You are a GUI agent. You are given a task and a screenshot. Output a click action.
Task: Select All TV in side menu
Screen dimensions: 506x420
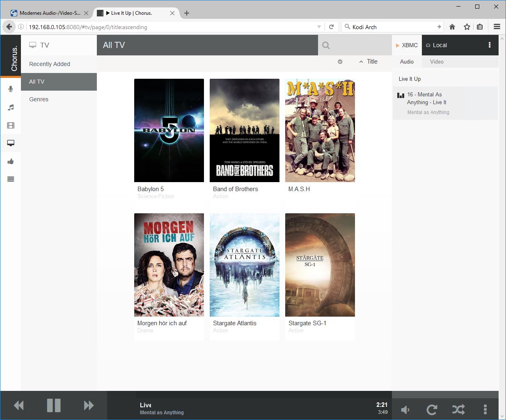tap(59, 82)
